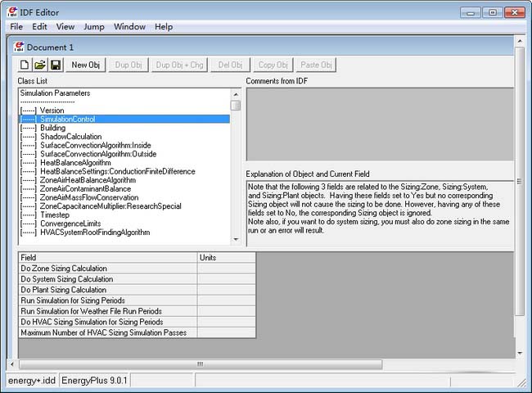This screenshot has width=532, height=393.
Task: Open the Jump menu
Action: [93, 27]
